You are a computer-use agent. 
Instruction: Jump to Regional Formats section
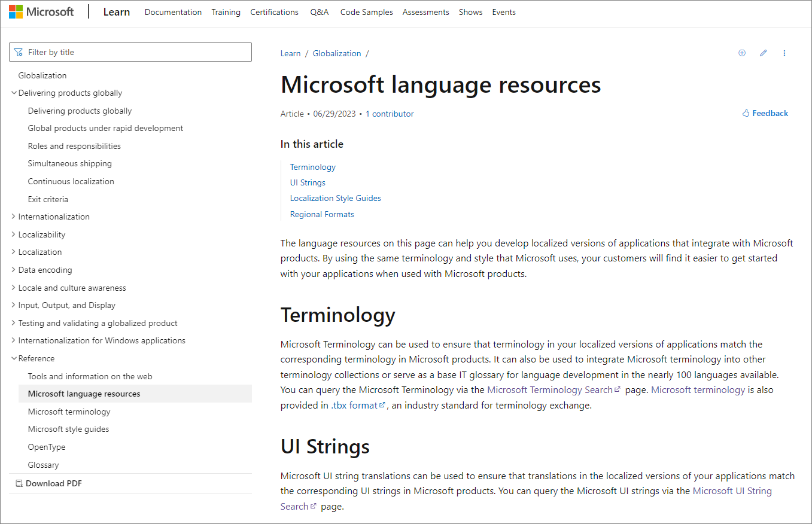click(x=322, y=214)
